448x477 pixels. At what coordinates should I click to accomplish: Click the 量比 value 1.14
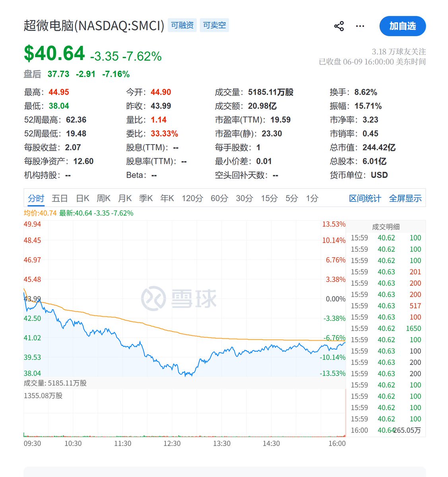pos(159,120)
